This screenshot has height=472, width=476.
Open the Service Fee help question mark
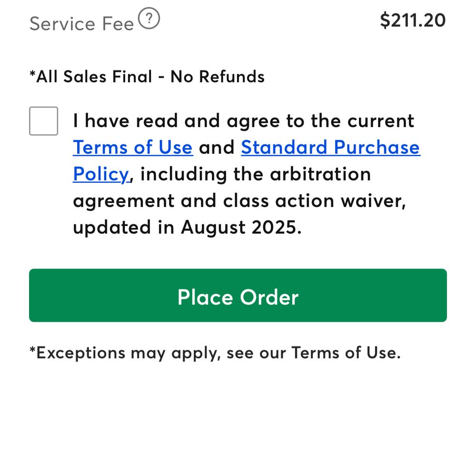pos(149,18)
